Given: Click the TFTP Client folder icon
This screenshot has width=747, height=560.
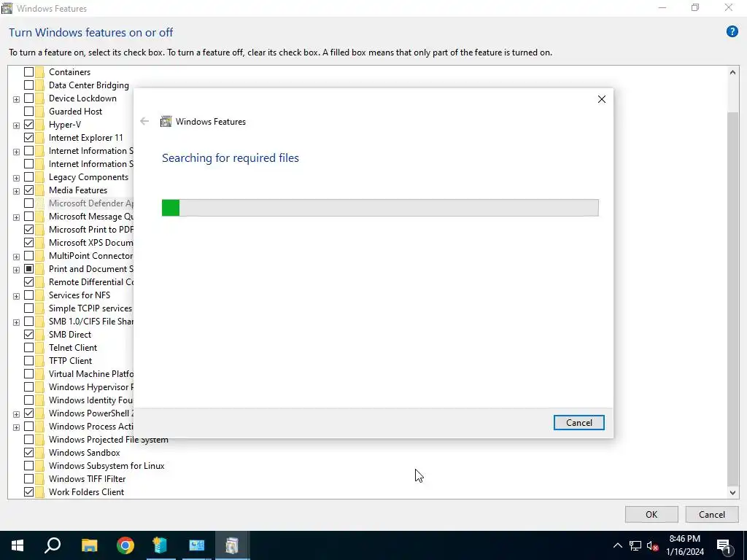Looking at the screenshot, I should pos(39,360).
